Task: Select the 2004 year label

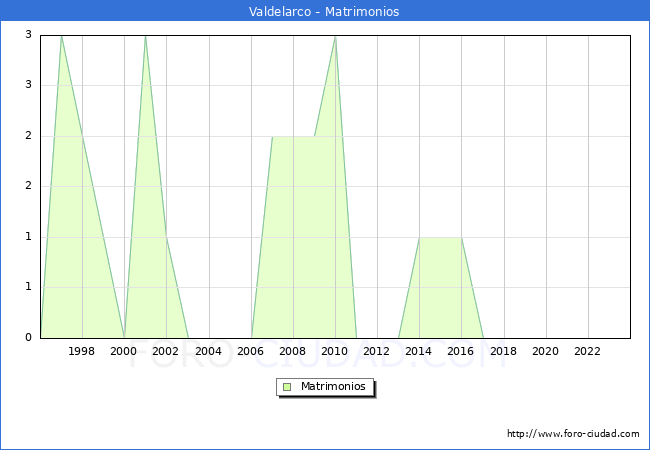Action: (208, 351)
